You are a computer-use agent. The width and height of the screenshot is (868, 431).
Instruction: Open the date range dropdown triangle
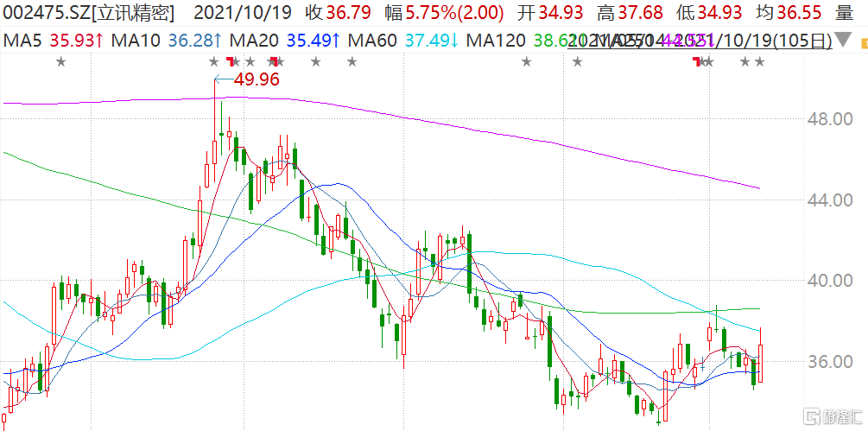[843, 40]
